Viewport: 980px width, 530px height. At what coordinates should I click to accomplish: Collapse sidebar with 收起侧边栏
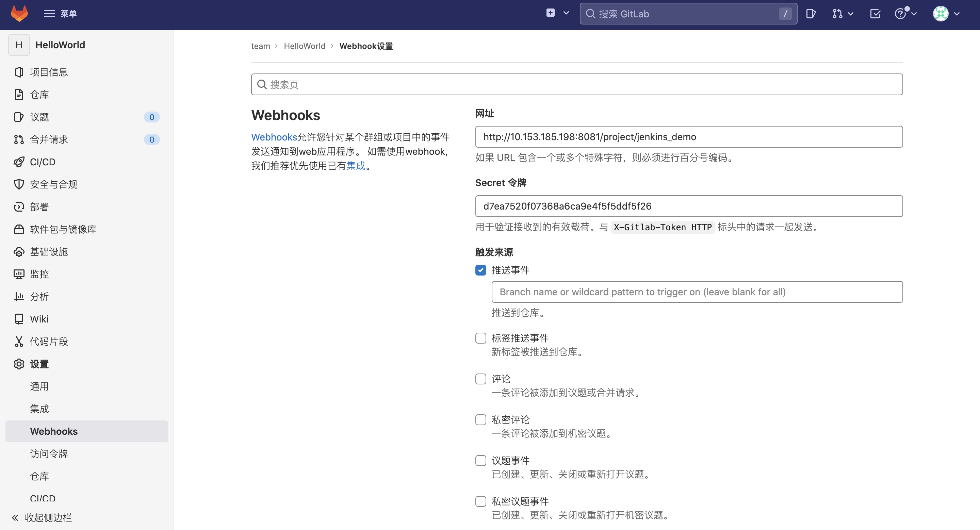pos(42,517)
